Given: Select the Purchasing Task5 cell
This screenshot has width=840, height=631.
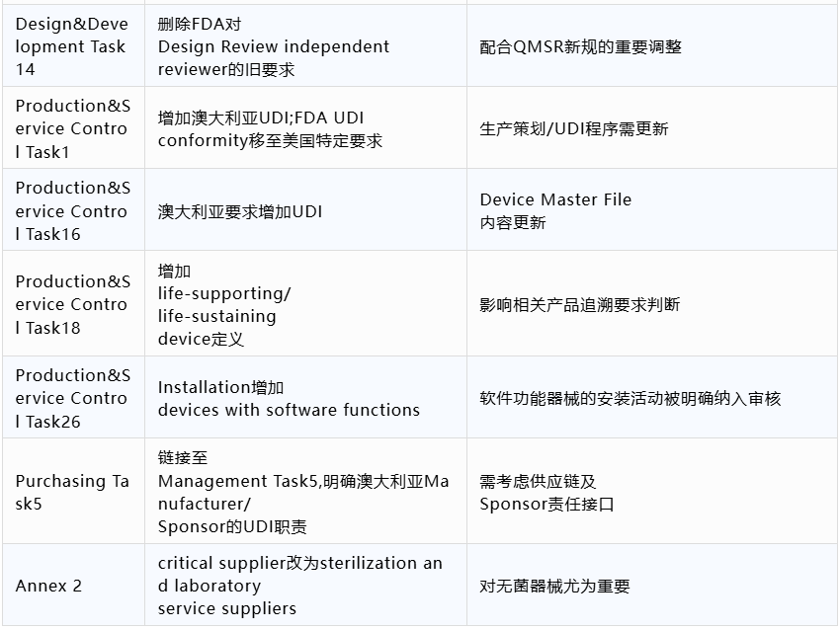Looking at the screenshot, I should (x=73, y=492).
